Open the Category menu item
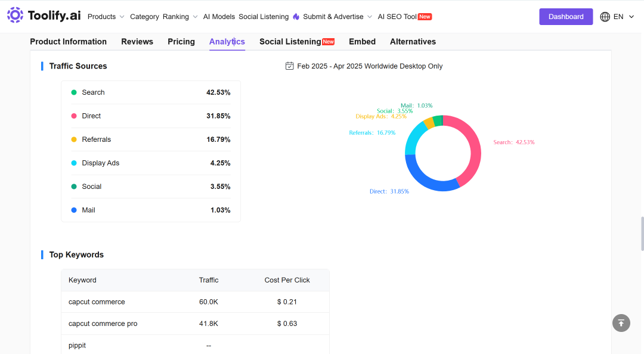The height and width of the screenshot is (354, 644). pyautogui.click(x=144, y=17)
